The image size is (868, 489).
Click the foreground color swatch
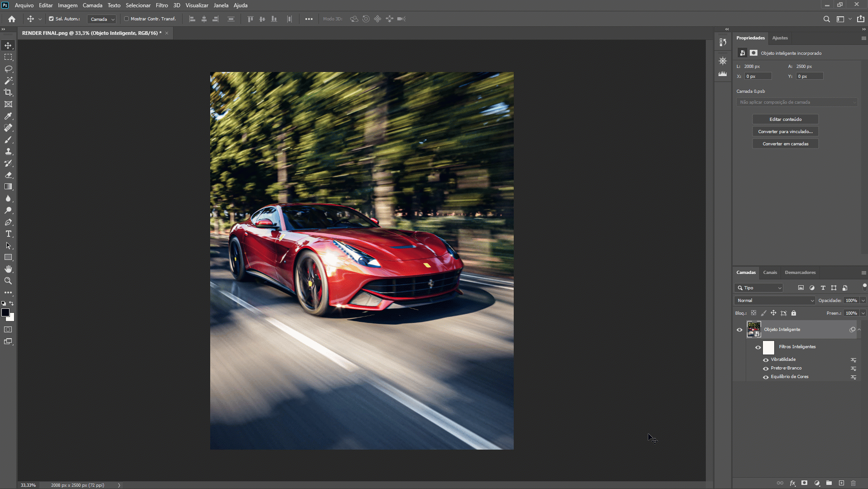pos(5,312)
